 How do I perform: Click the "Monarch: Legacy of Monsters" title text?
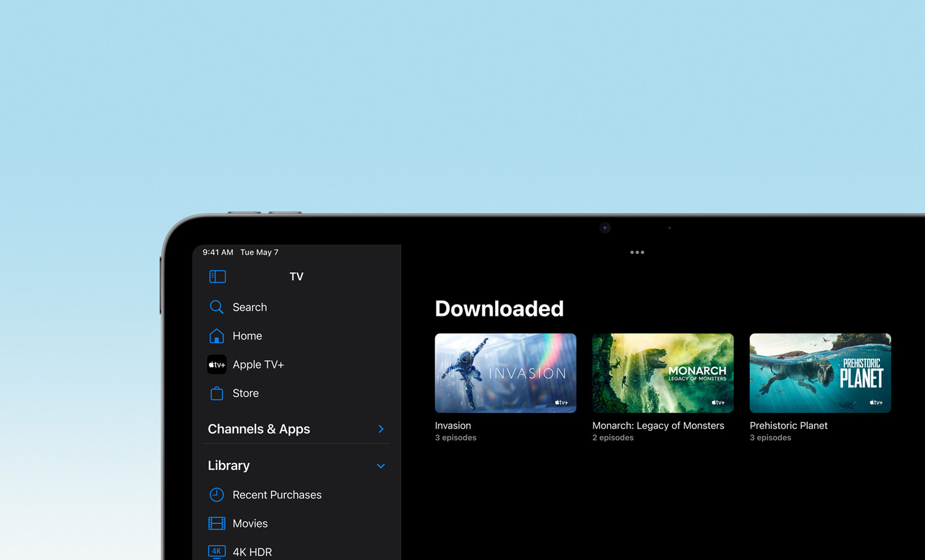pos(658,426)
